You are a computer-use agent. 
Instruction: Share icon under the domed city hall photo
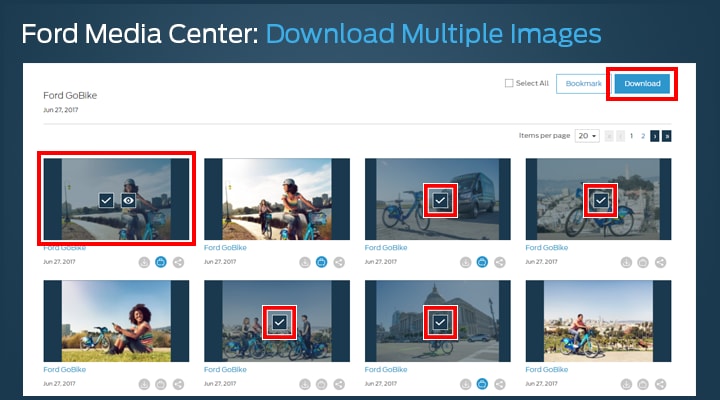pos(500,384)
